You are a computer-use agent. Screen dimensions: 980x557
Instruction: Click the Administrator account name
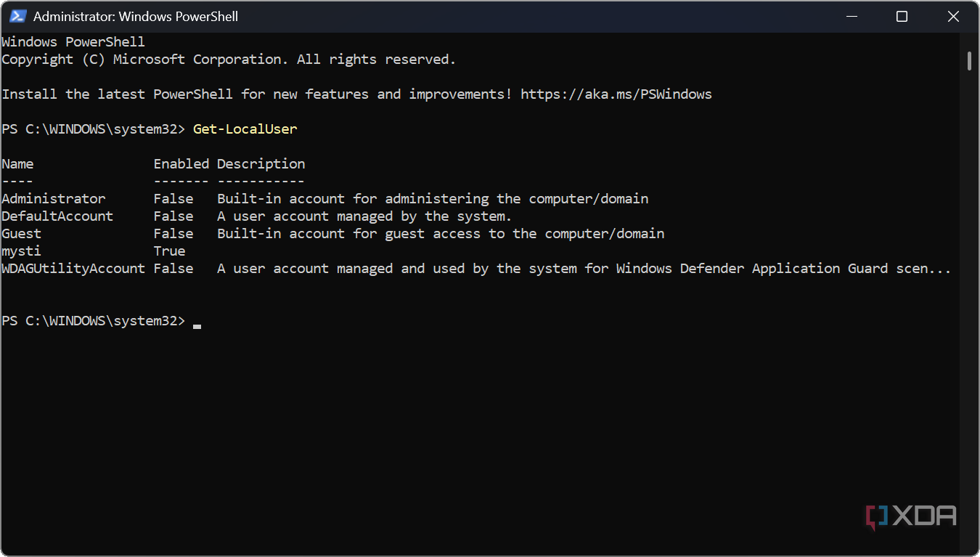[53, 199]
